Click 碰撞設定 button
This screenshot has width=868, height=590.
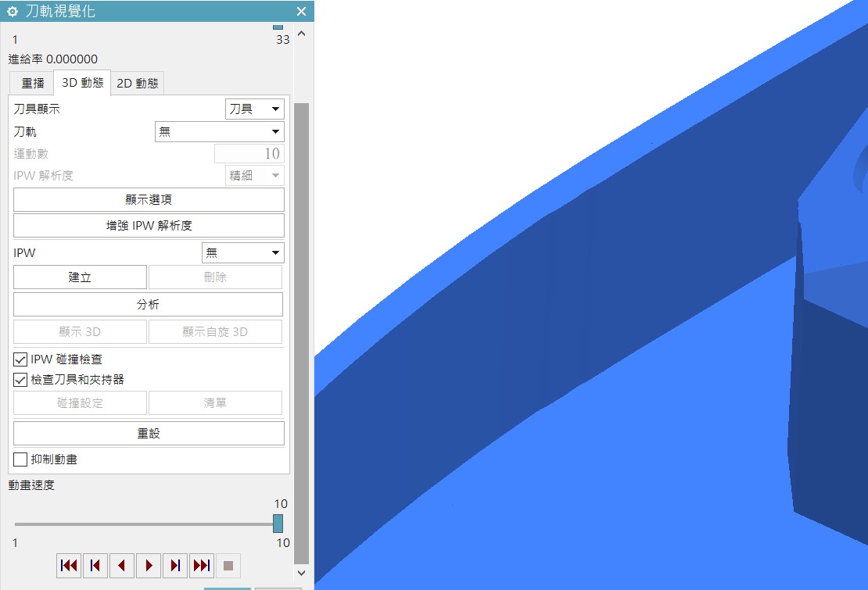(80, 402)
